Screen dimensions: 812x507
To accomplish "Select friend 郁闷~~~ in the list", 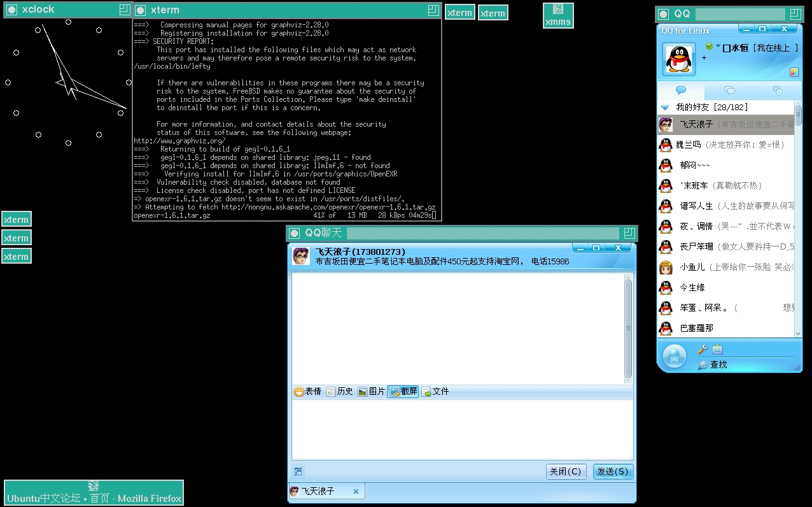I will [725, 166].
